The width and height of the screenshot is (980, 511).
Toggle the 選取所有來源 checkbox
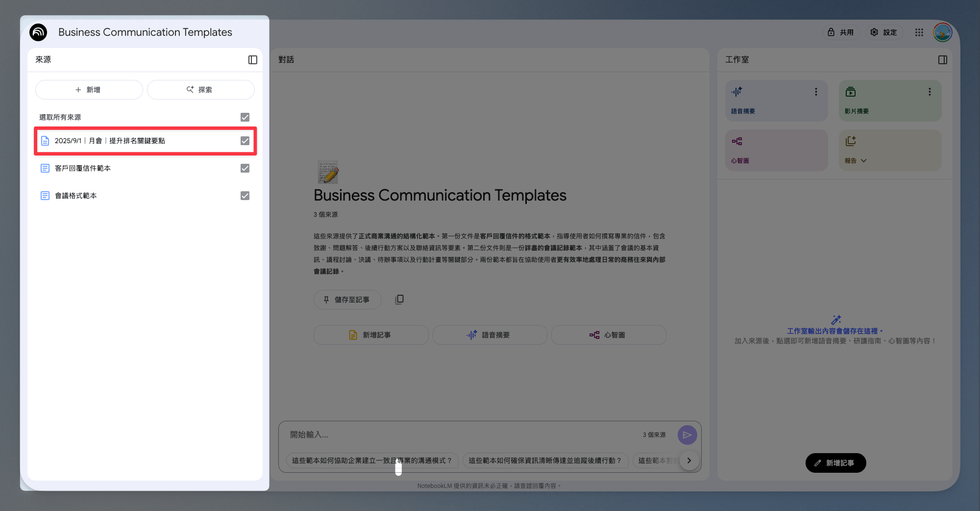[x=245, y=117]
